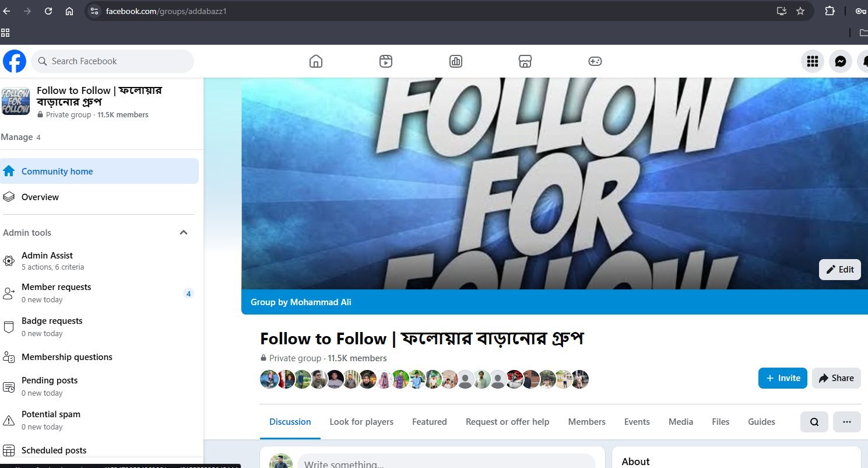Select the Request or offer help tab

tap(507, 422)
